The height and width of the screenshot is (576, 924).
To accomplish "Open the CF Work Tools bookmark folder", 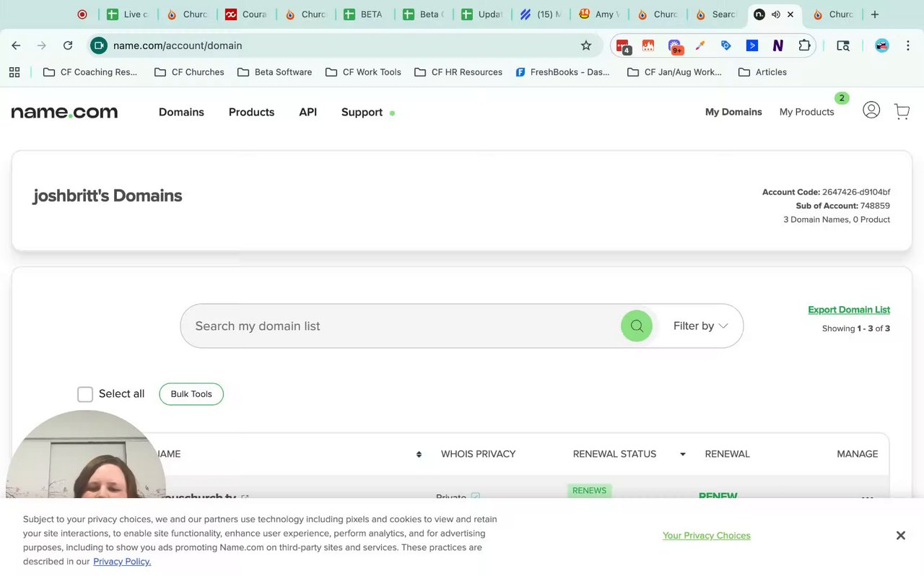I will pos(363,72).
